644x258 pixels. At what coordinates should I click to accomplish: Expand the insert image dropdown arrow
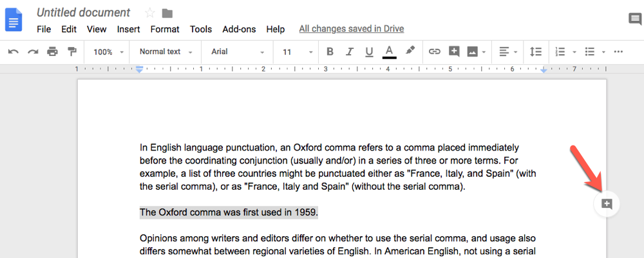coord(484,52)
